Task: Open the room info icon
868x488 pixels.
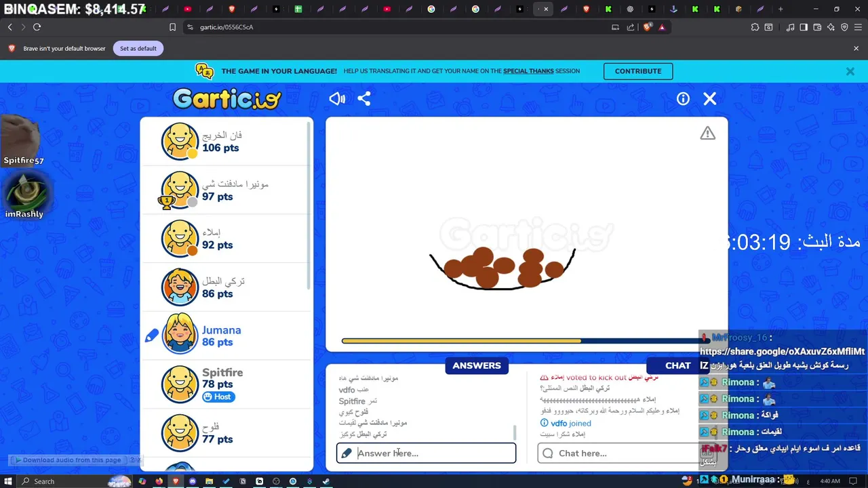Action: click(683, 99)
